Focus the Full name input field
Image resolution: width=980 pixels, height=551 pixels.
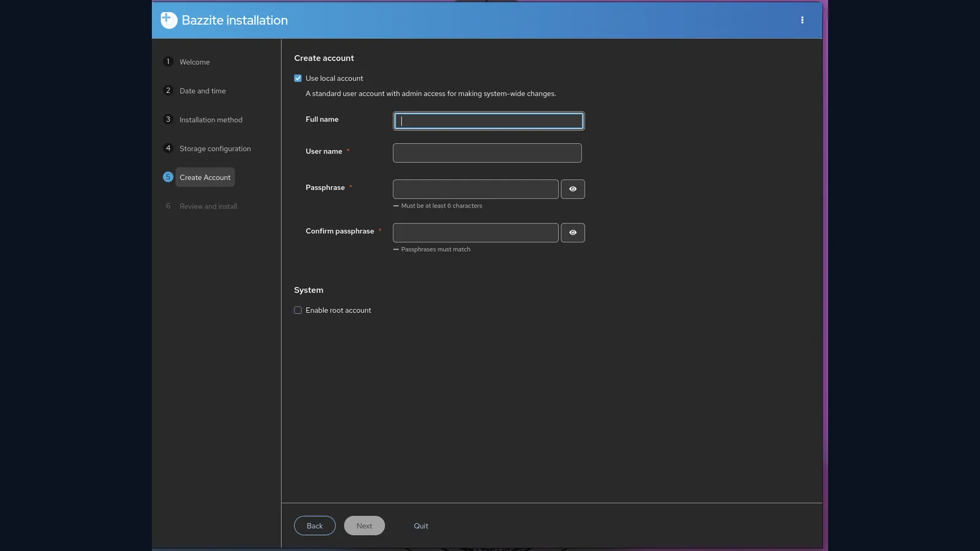(489, 121)
